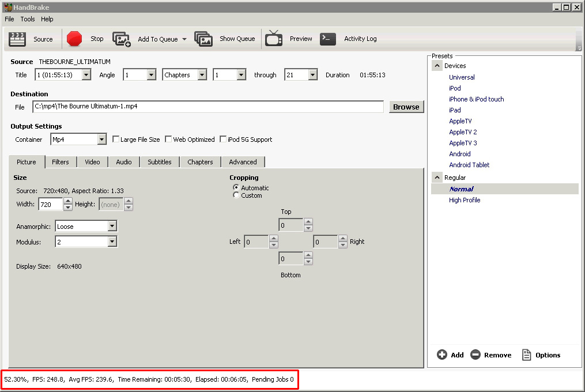Select the Picture tab
This screenshot has height=392, width=585.
tap(27, 161)
